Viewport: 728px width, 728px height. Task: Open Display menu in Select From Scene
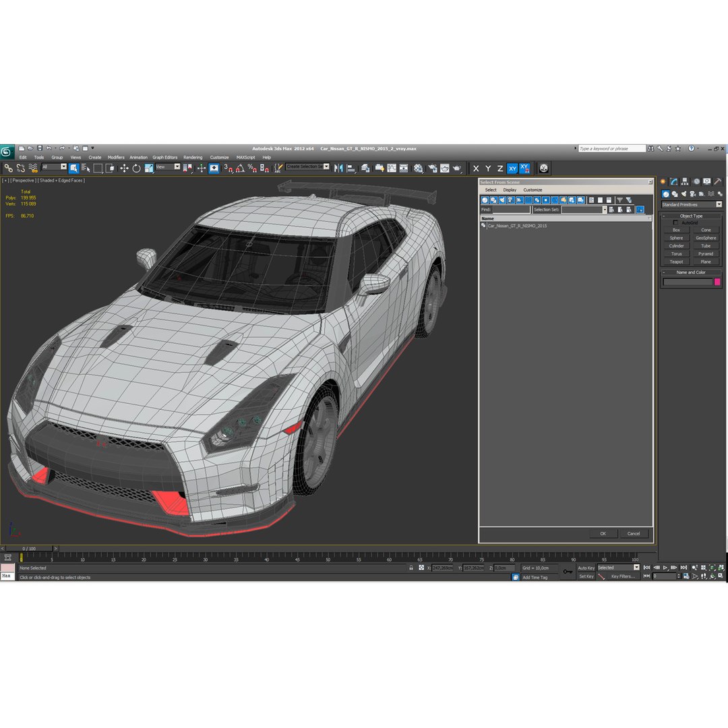coord(510,190)
